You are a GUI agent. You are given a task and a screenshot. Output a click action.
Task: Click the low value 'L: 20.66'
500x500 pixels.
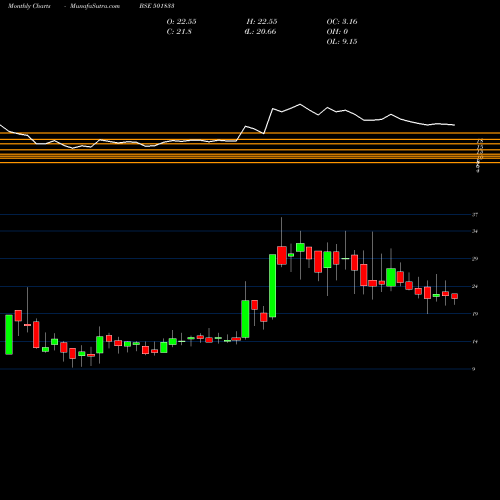pyautogui.click(x=260, y=32)
